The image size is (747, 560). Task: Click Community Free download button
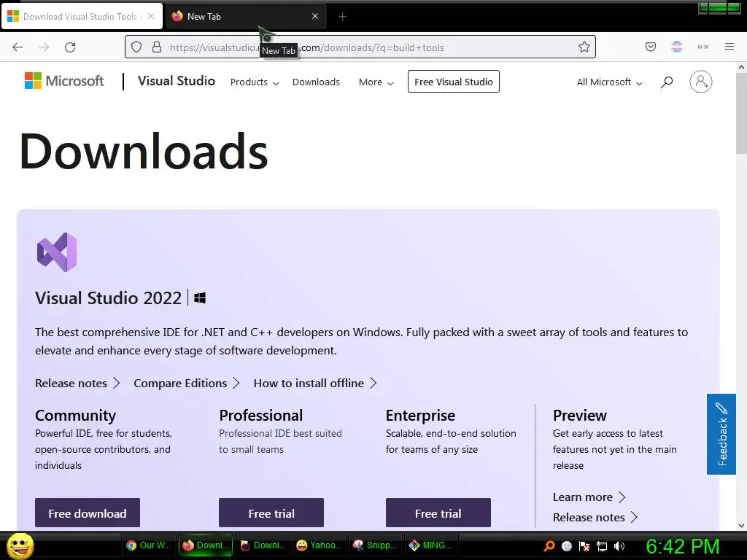pos(88,513)
